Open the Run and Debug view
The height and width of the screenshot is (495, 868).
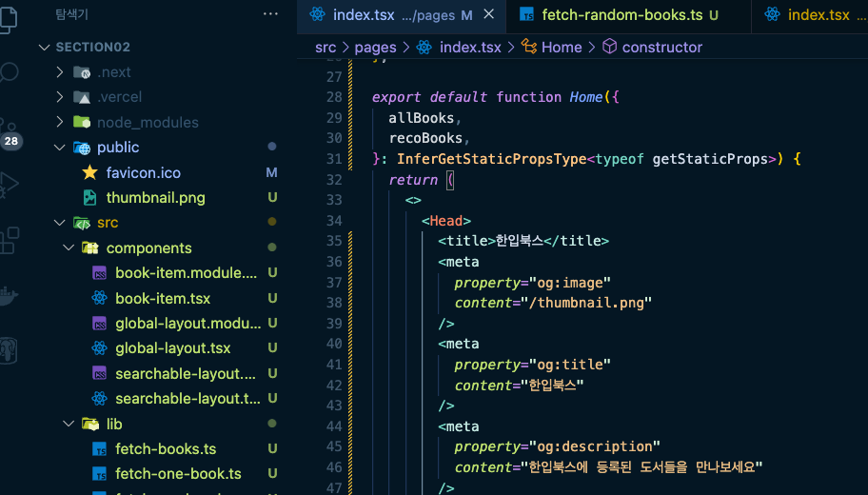(x=9, y=185)
